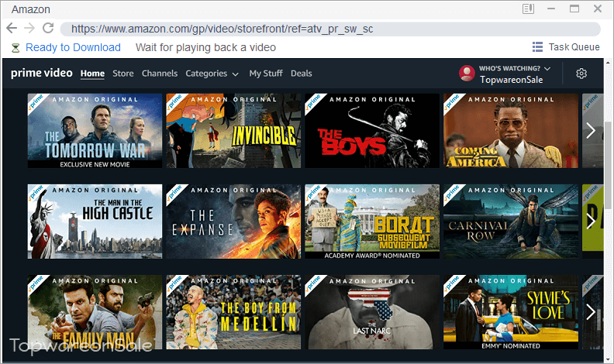Screen dimensions: 614x364
Task: Open The Boy from Medellín tile
Action: click(233, 312)
